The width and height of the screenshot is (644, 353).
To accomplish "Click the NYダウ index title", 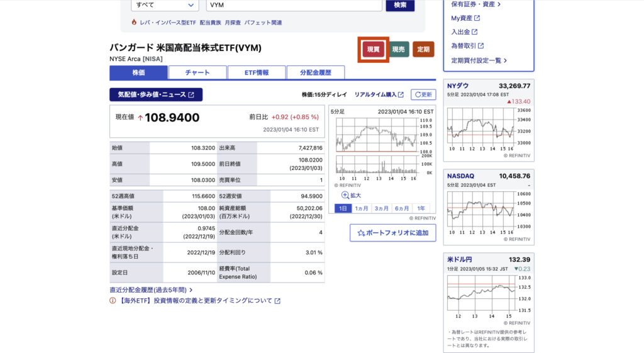I will (x=458, y=86).
